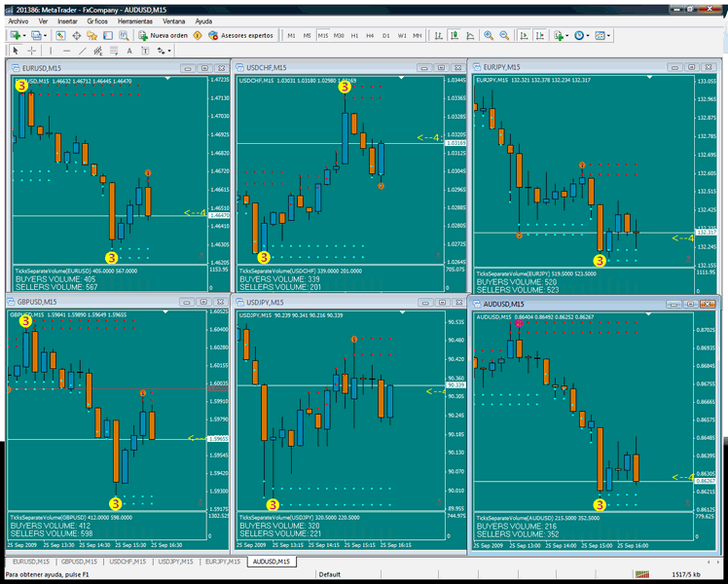Image resolution: width=728 pixels, height=584 pixels.
Task: Select the vertical line drawing tool
Action: click(51, 50)
